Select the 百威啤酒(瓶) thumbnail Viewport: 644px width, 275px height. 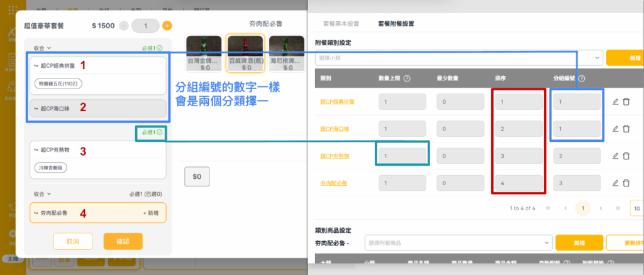tap(246, 53)
